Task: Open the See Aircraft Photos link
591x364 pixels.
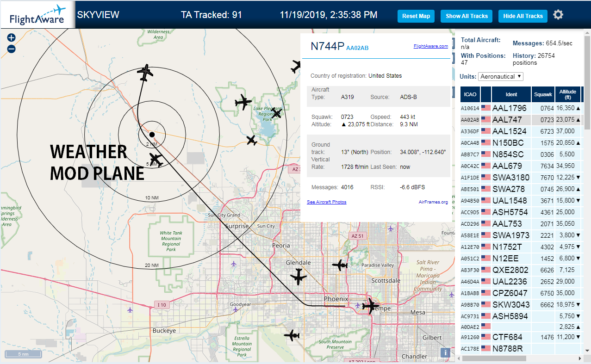Action: [326, 202]
